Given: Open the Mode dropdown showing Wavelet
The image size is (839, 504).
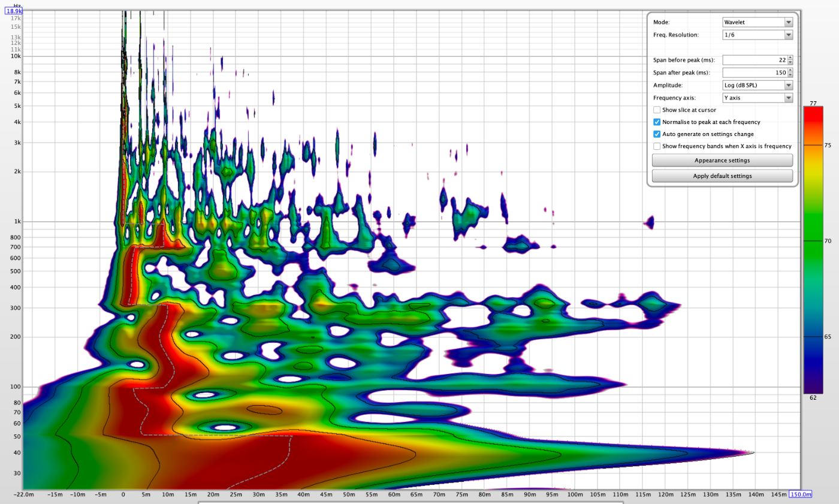Looking at the screenshot, I should [757, 22].
